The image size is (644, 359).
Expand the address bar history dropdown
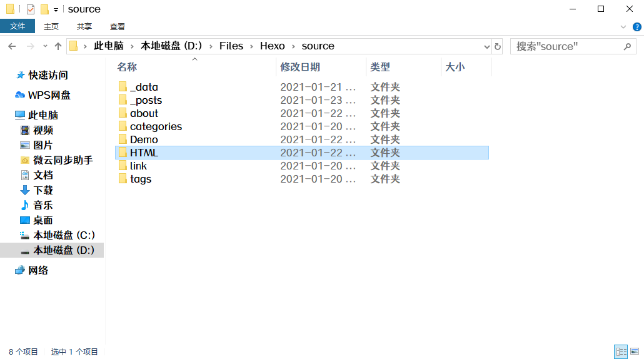486,46
